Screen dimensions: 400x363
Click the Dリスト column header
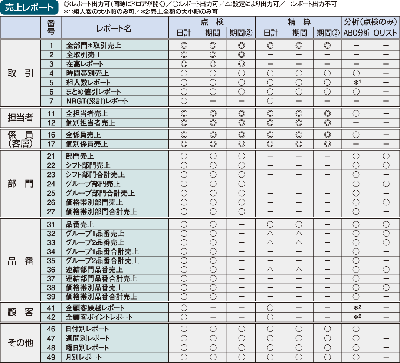pos(386,33)
